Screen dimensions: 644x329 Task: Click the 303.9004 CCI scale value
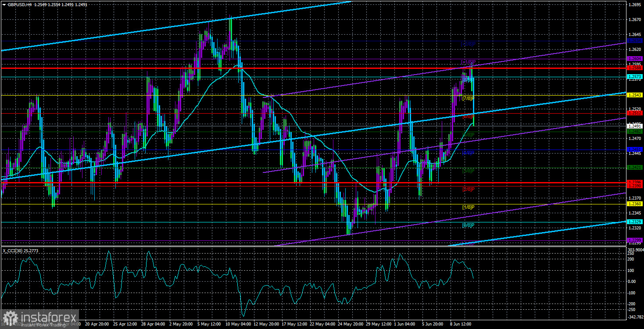[x=636, y=249]
